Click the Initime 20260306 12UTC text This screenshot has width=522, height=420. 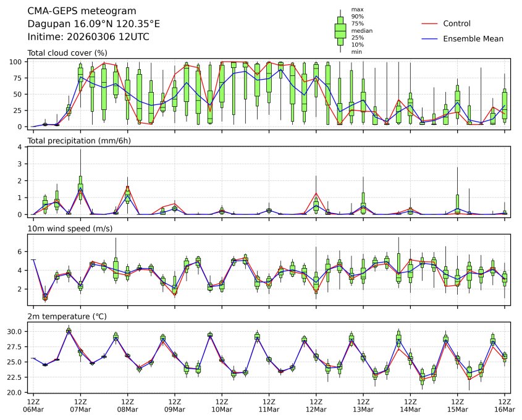(88, 37)
